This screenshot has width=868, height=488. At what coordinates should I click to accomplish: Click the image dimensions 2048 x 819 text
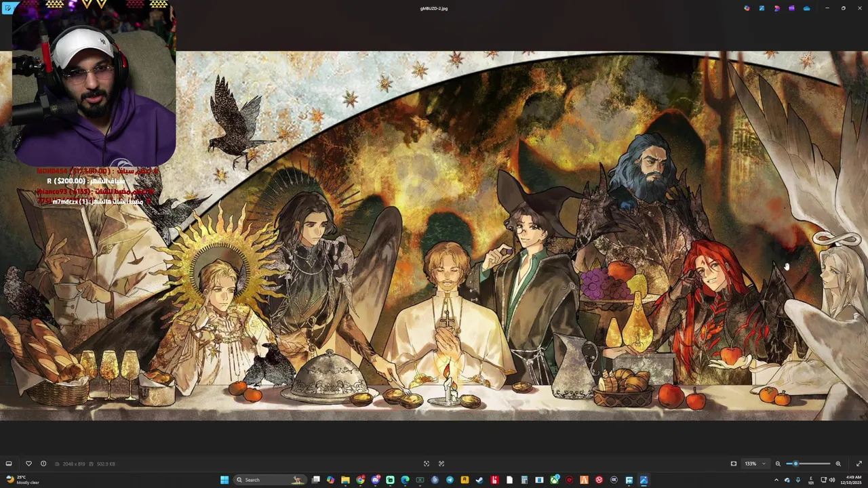(73, 464)
